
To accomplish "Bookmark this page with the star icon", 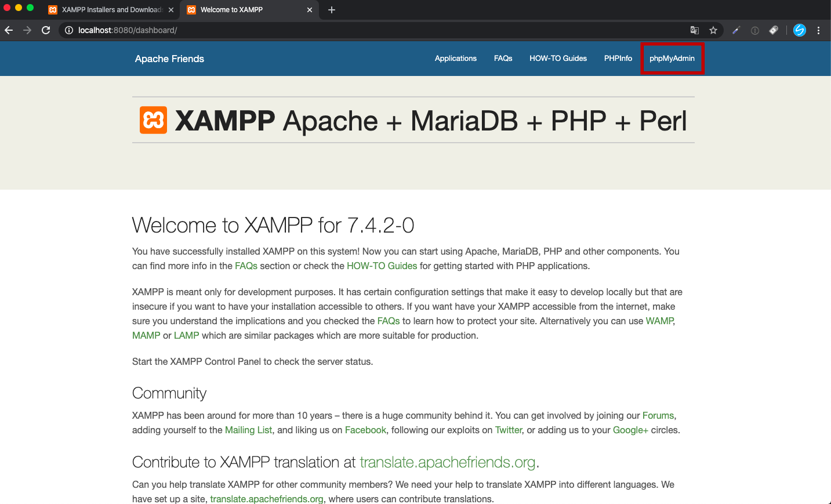I will click(713, 30).
